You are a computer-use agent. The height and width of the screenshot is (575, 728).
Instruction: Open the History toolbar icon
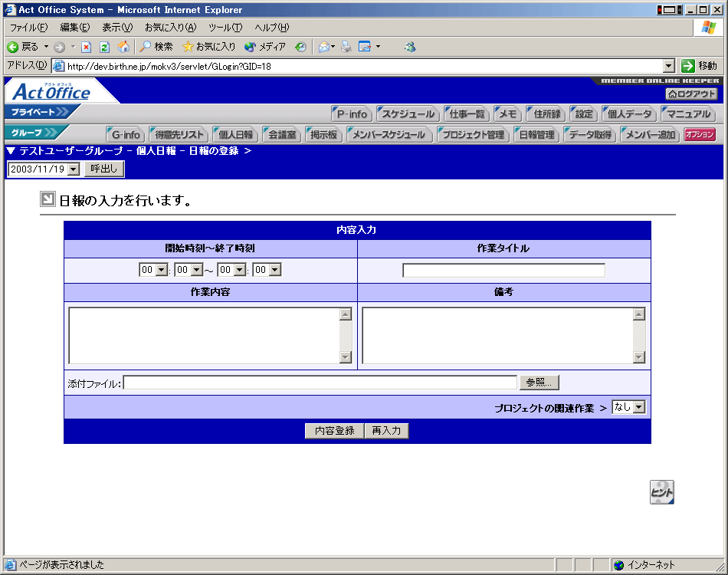[x=300, y=47]
